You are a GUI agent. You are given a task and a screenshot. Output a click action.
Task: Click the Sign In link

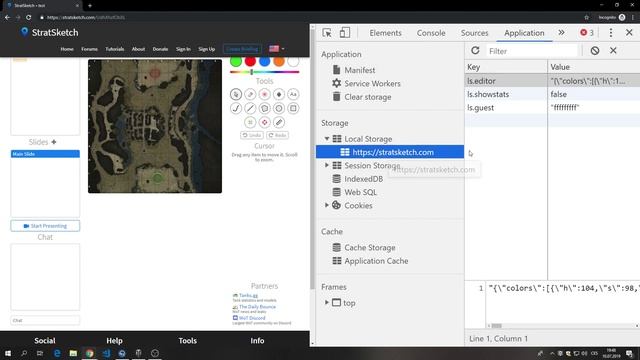[x=183, y=49]
